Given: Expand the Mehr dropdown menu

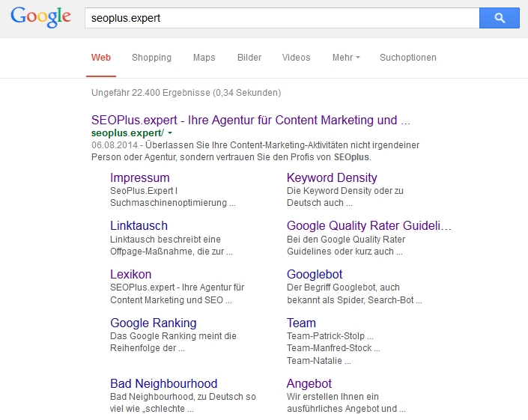Looking at the screenshot, I should tap(346, 58).
